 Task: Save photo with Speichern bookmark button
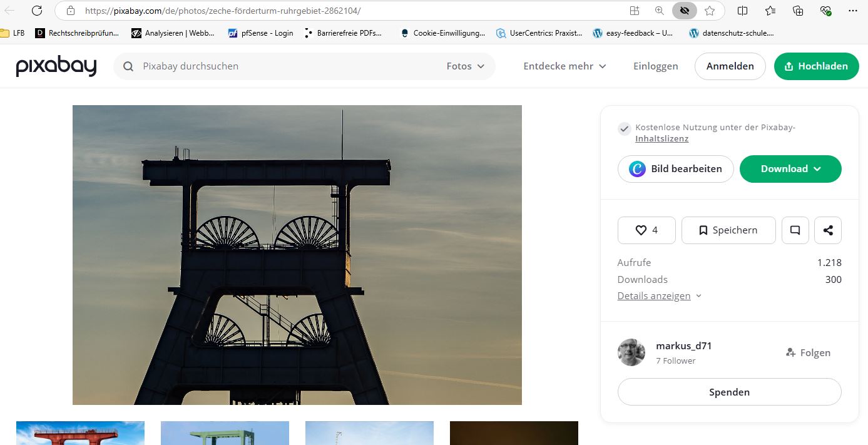728,230
